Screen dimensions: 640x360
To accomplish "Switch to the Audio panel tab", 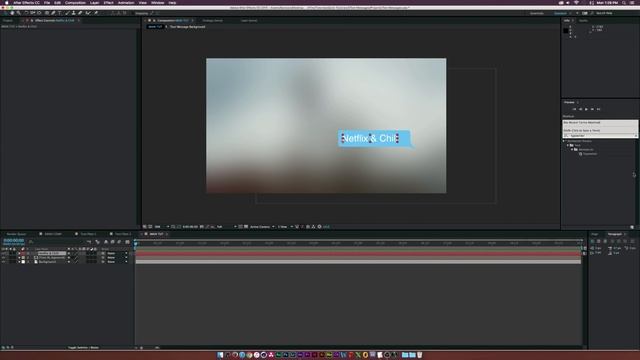I will [x=584, y=20].
